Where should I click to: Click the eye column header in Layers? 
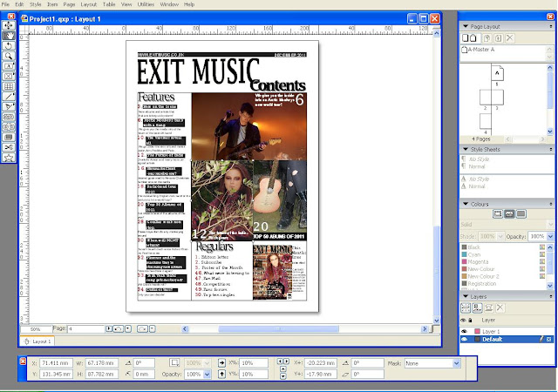tap(463, 321)
